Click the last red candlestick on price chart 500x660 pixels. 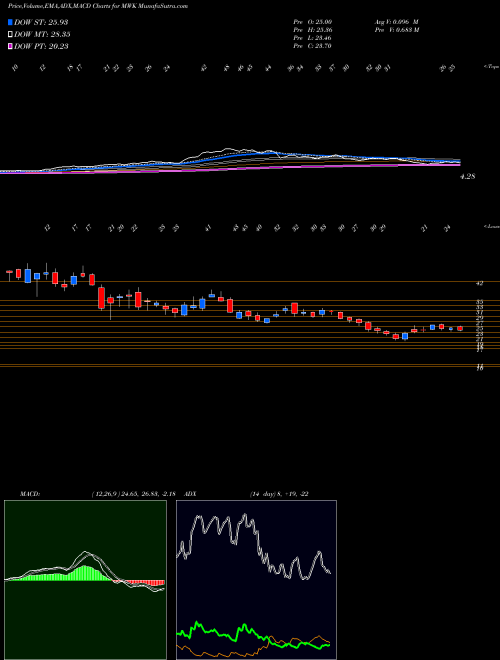(x=460, y=328)
